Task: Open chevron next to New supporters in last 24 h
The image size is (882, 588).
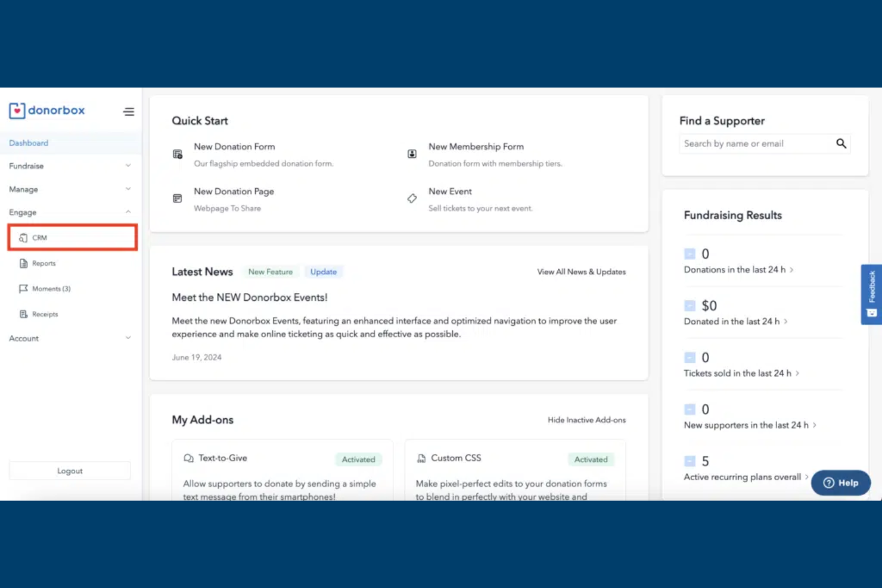Action: point(815,425)
